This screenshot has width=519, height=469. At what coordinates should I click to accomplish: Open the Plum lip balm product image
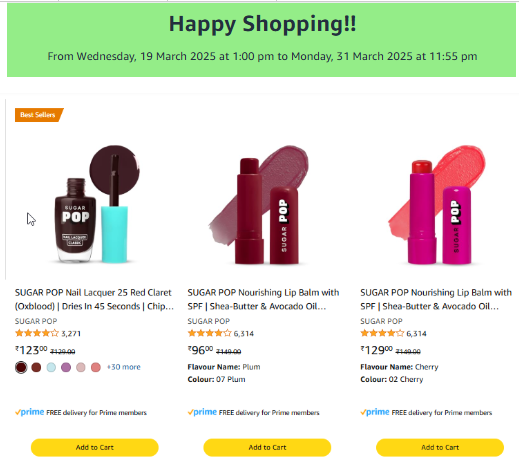pyautogui.click(x=259, y=204)
